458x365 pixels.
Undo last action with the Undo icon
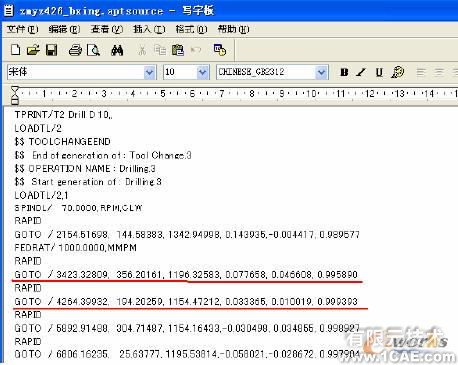196,50
